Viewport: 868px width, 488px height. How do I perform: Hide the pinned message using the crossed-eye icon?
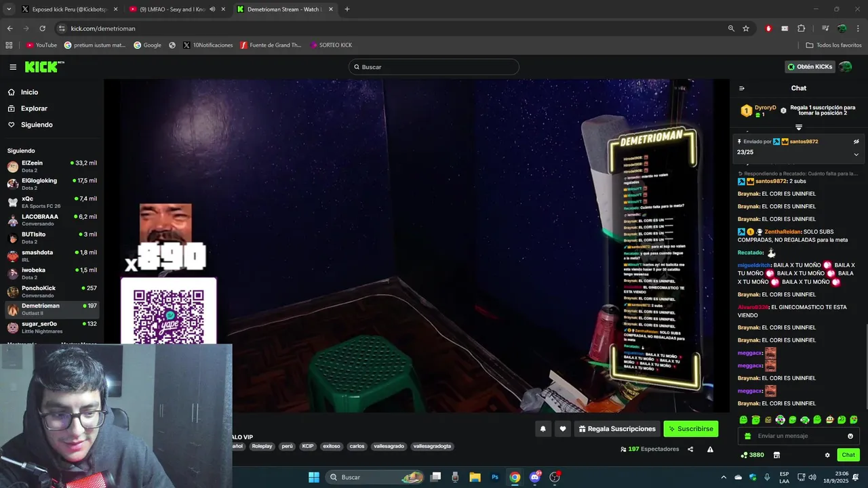click(x=856, y=142)
